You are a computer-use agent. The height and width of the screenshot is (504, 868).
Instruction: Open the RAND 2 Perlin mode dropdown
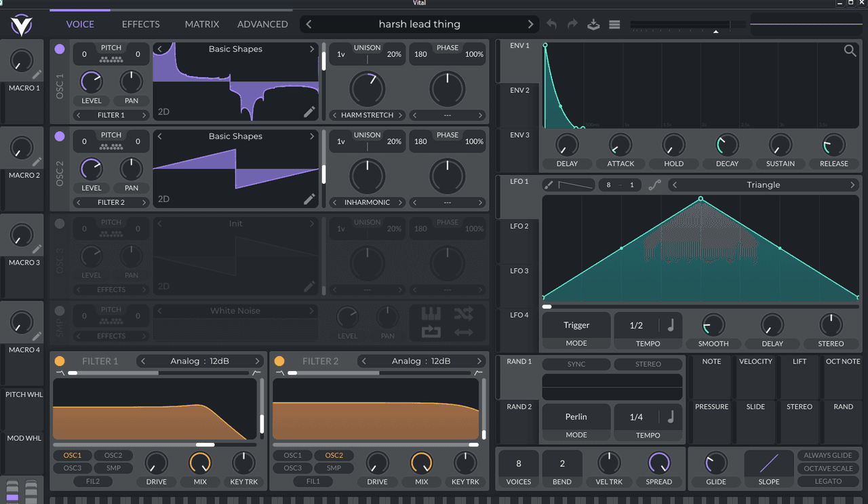[576, 416]
